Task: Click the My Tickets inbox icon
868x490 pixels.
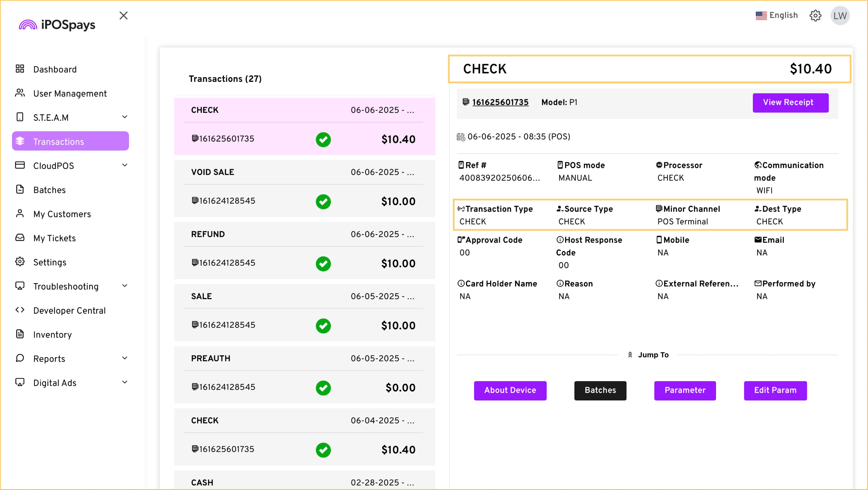Action: (x=20, y=238)
